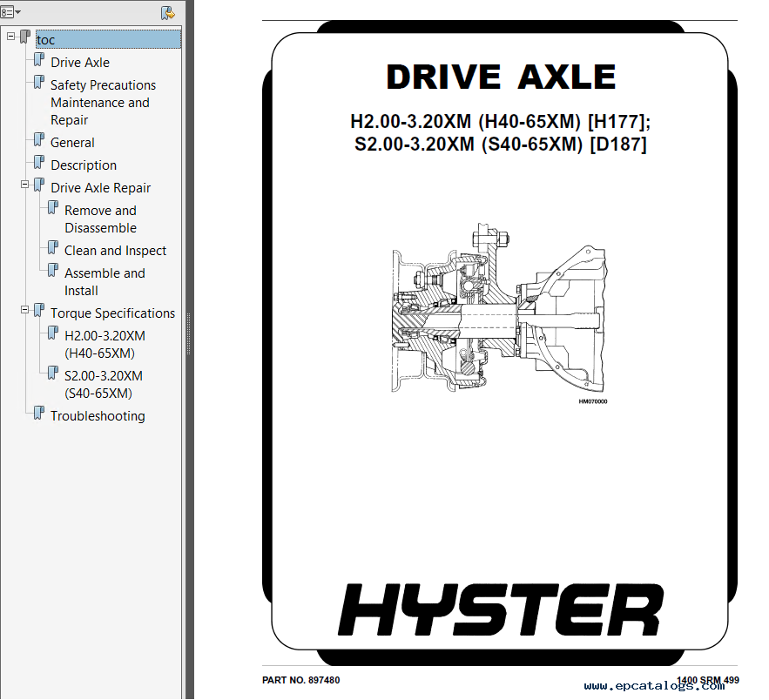Open the Drive Axle Repair bookmark
The width and height of the screenshot is (769, 700).
[x=100, y=188]
